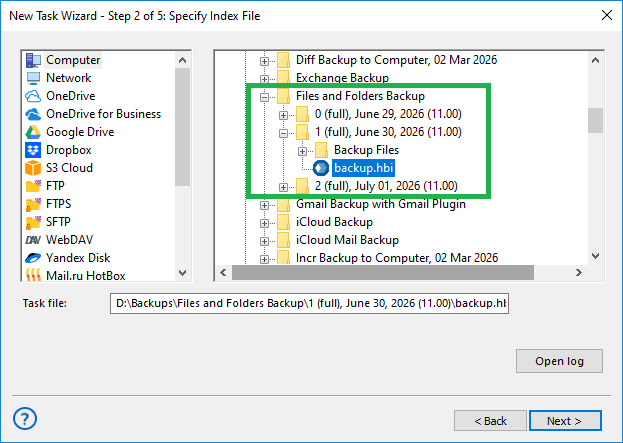This screenshot has height=443, width=623.
Task: Choose the FTP folder icon
Action: 33,186
